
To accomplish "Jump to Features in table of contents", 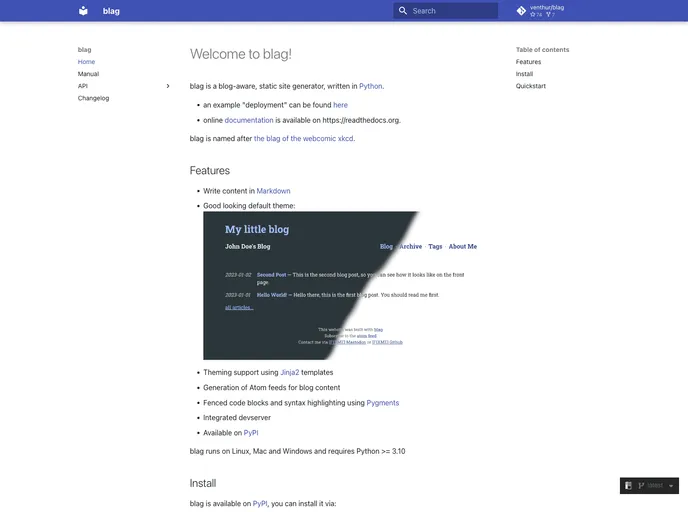I will point(528,62).
